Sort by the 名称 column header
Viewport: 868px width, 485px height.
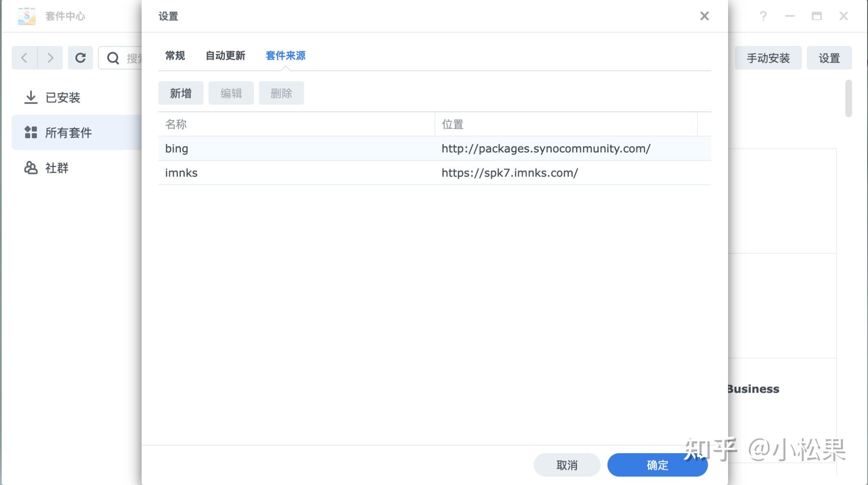coord(296,124)
